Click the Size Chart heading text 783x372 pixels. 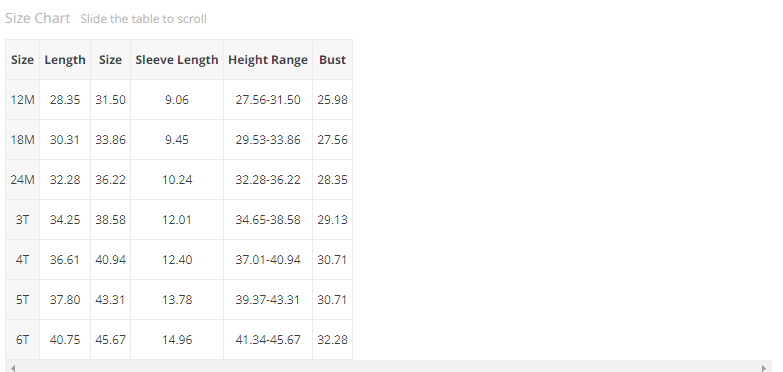(x=37, y=18)
